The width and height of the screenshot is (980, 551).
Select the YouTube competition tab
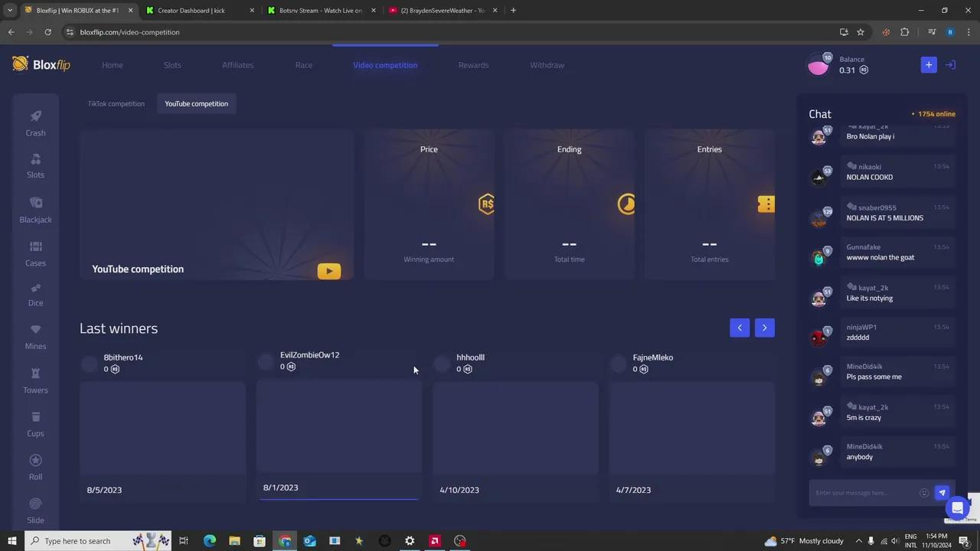tap(197, 103)
